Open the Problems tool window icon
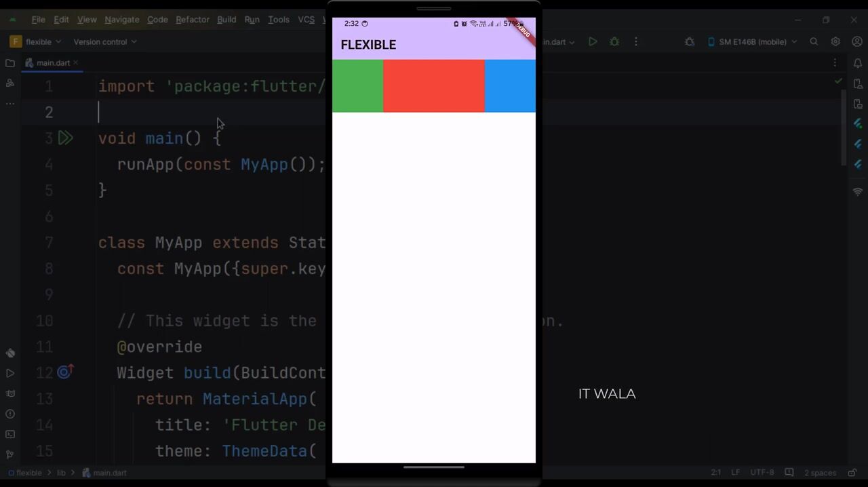The image size is (868, 487). [x=10, y=414]
